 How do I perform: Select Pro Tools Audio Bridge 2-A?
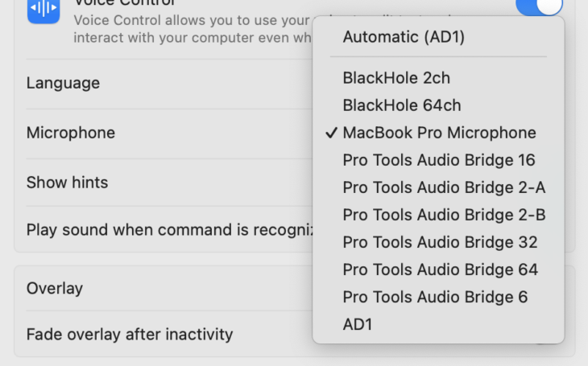click(x=444, y=187)
